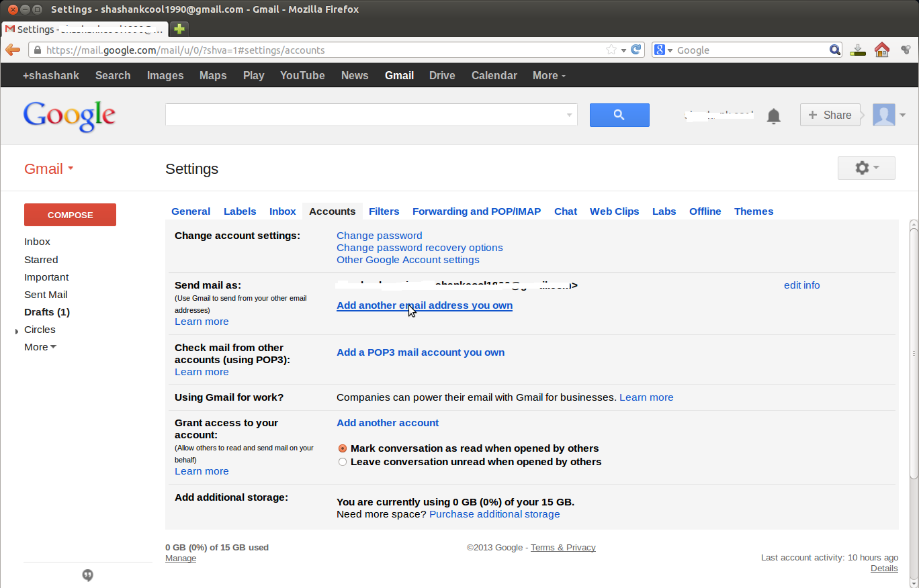The image size is (919, 588).
Task: Click +shashank in the black bar
Action: click(51, 76)
